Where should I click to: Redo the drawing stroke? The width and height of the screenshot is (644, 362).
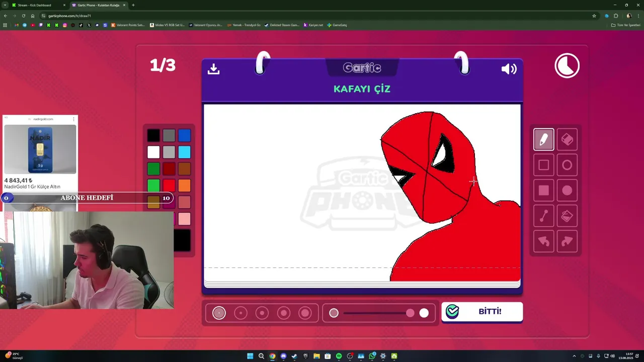[567, 241]
